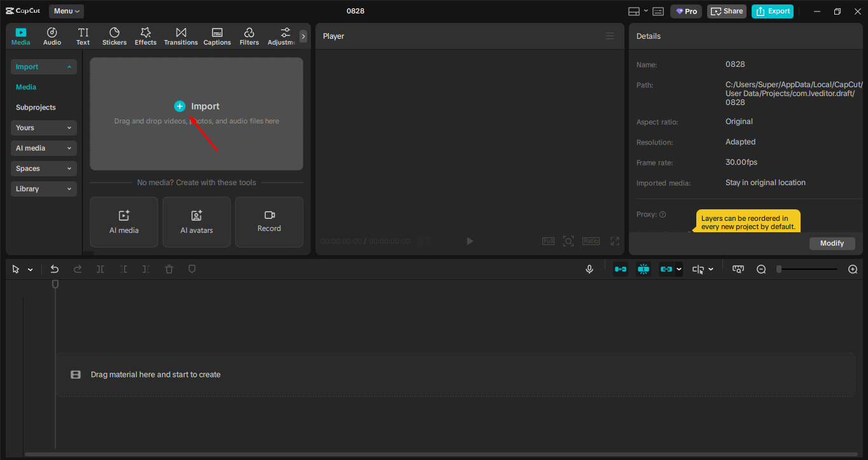
Task: Toggle main track magnetism
Action: click(x=643, y=268)
